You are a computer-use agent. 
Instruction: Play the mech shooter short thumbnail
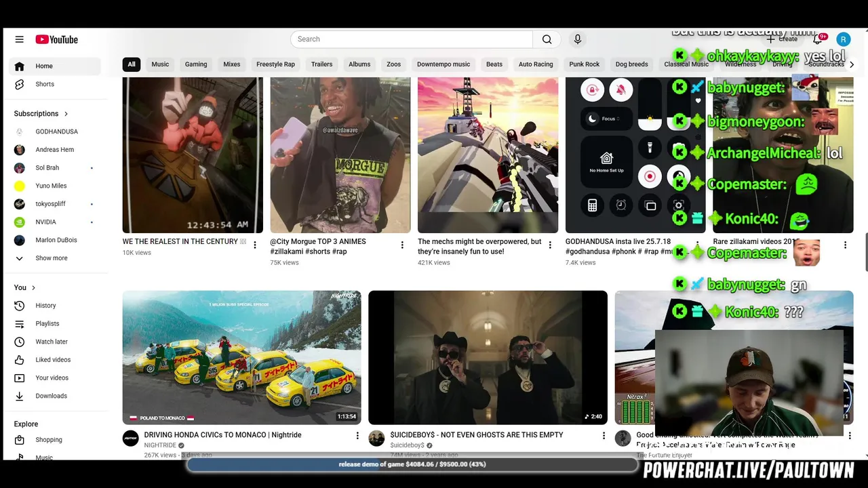point(488,155)
